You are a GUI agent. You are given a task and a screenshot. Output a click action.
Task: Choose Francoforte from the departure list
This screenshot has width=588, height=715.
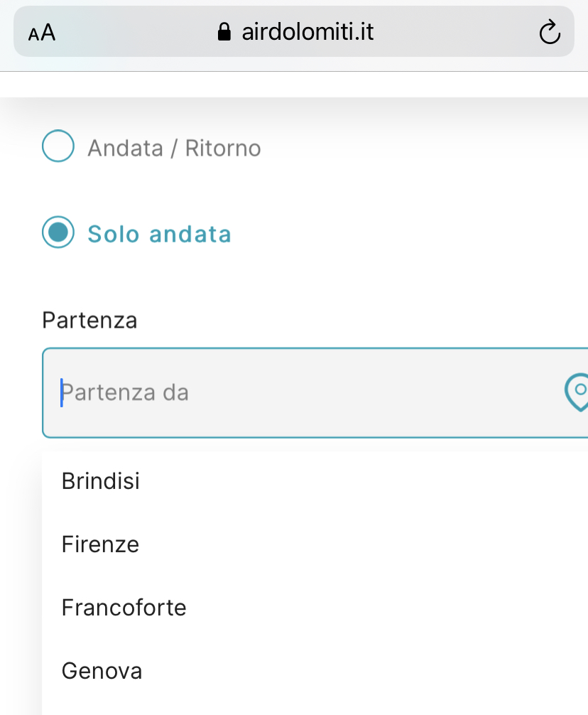124,608
